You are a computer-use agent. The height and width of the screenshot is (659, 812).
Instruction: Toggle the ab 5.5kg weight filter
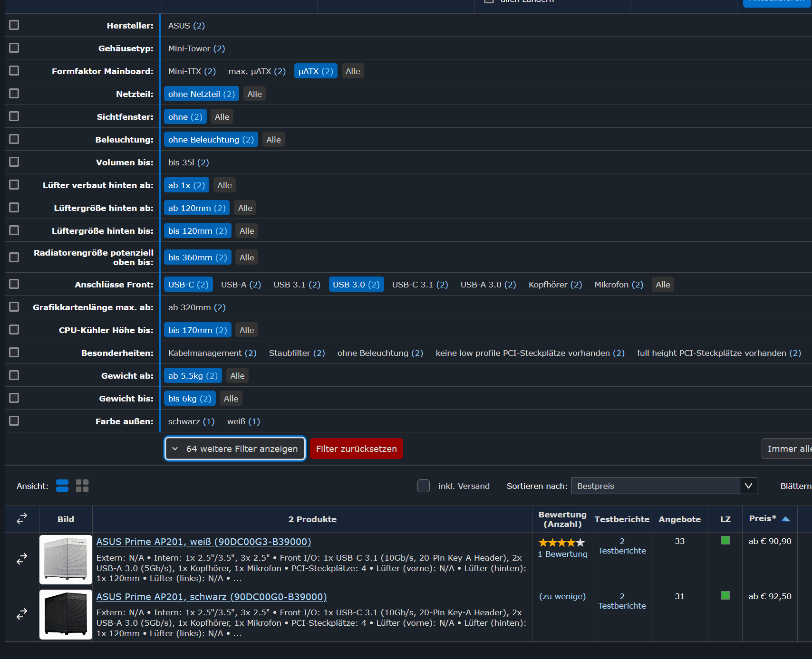(193, 376)
